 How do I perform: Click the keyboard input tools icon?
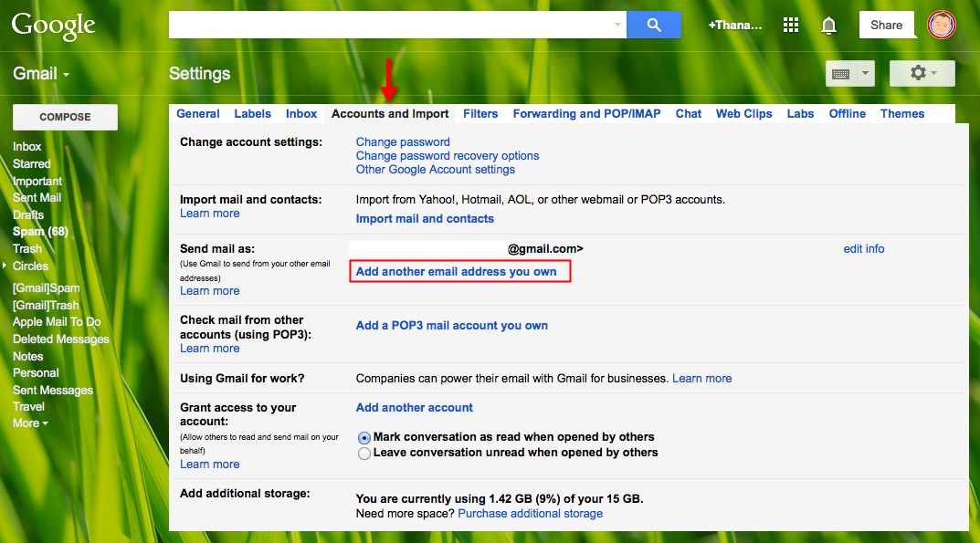(841, 74)
